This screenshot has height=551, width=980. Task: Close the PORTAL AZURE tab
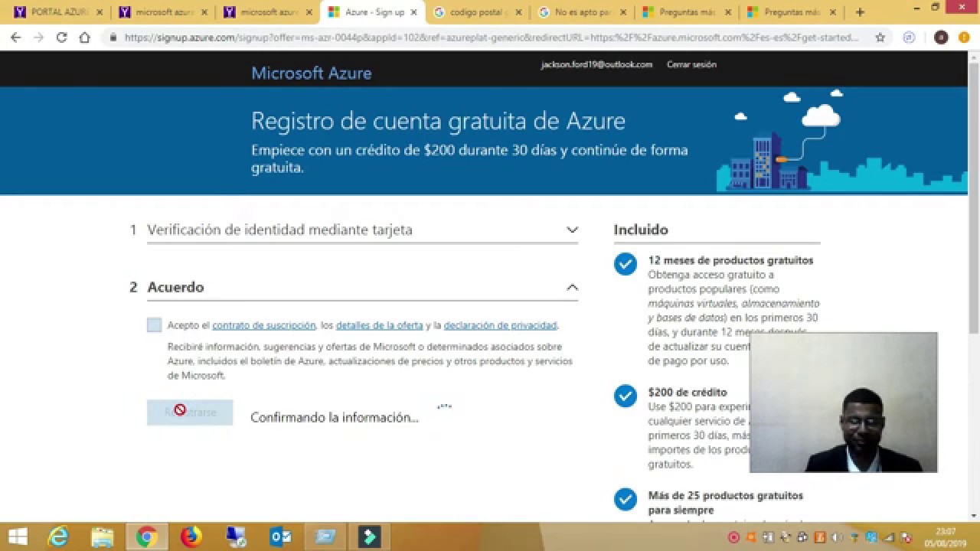[x=100, y=12]
